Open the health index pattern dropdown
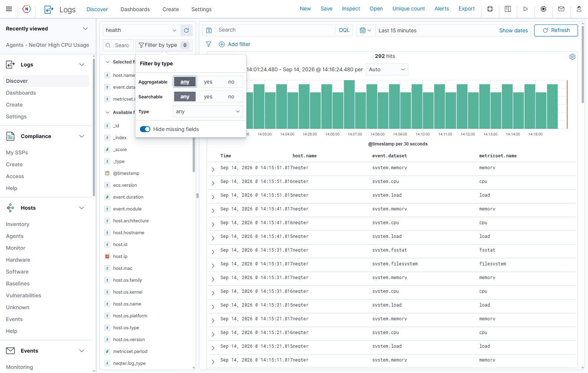The width and height of the screenshot is (588, 373). click(141, 30)
